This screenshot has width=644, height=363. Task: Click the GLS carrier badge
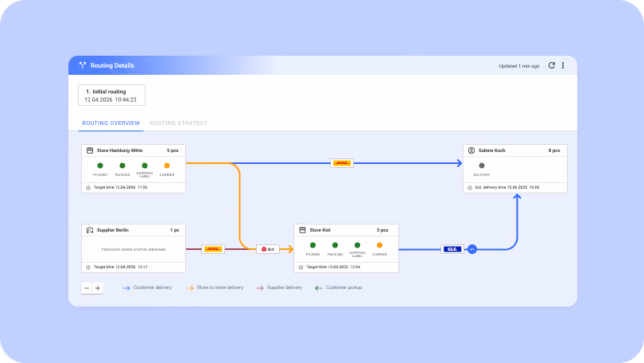point(452,249)
